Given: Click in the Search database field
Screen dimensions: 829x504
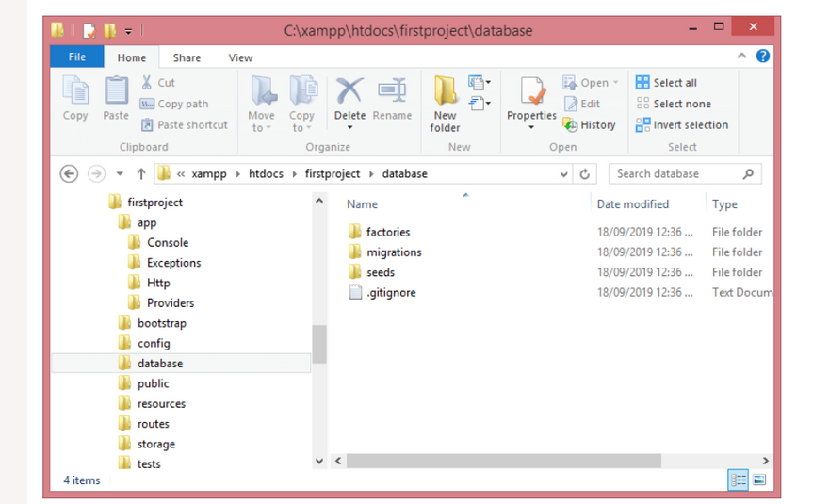Looking at the screenshot, I should click(678, 173).
